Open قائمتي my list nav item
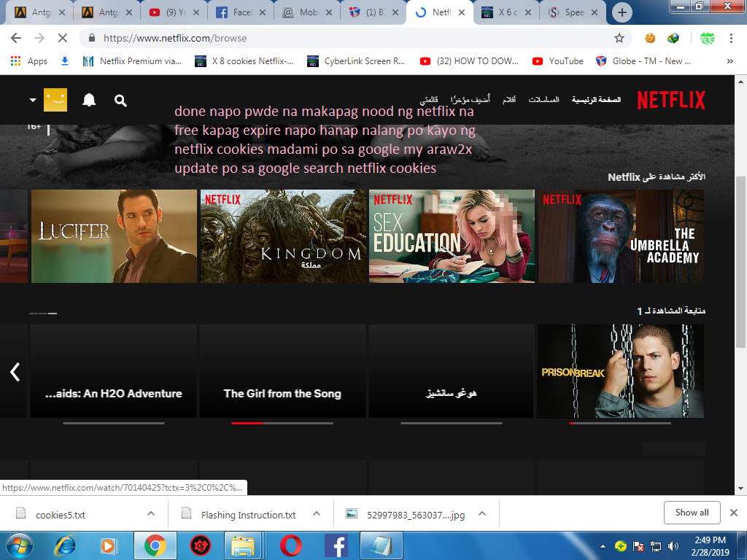Screen dimensions: 747x560 [x=429, y=99]
